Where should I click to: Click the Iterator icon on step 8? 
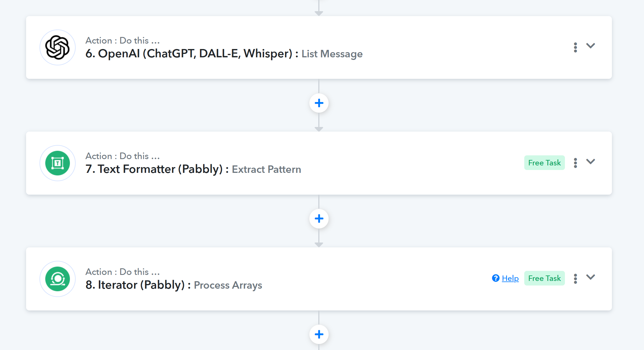click(x=58, y=279)
